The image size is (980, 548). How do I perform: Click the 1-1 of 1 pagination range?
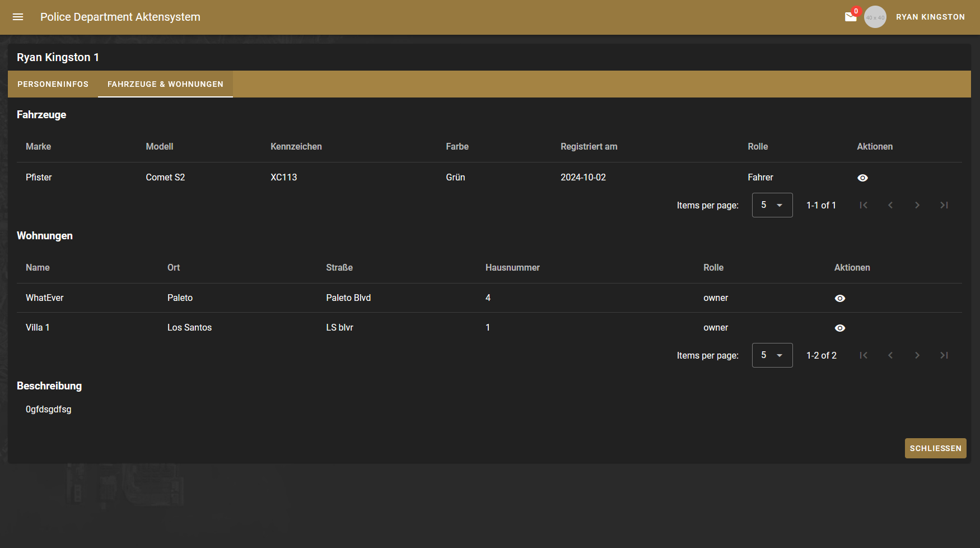point(821,205)
